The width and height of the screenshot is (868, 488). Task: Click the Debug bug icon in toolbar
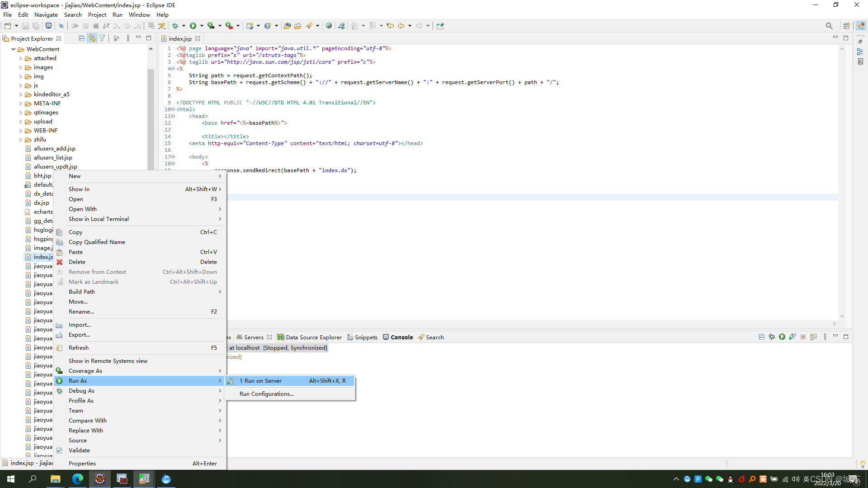tap(175, 26)
